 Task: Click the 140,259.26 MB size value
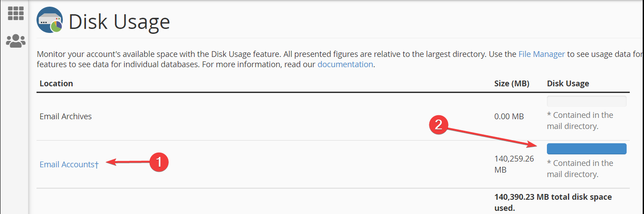point(514,164)
